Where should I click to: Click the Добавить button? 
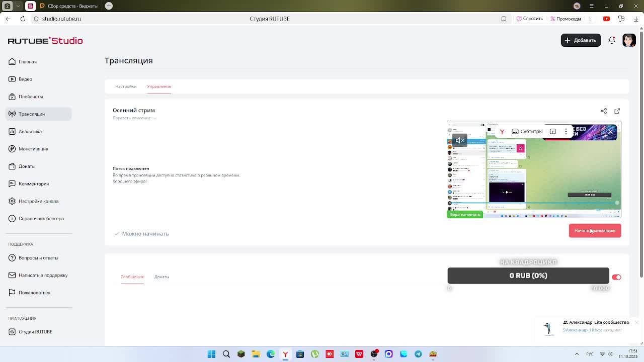point(581,40)
